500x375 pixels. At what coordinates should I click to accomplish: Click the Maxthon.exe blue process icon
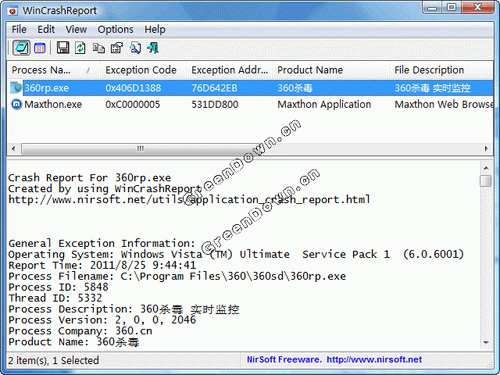coord(16,104)
